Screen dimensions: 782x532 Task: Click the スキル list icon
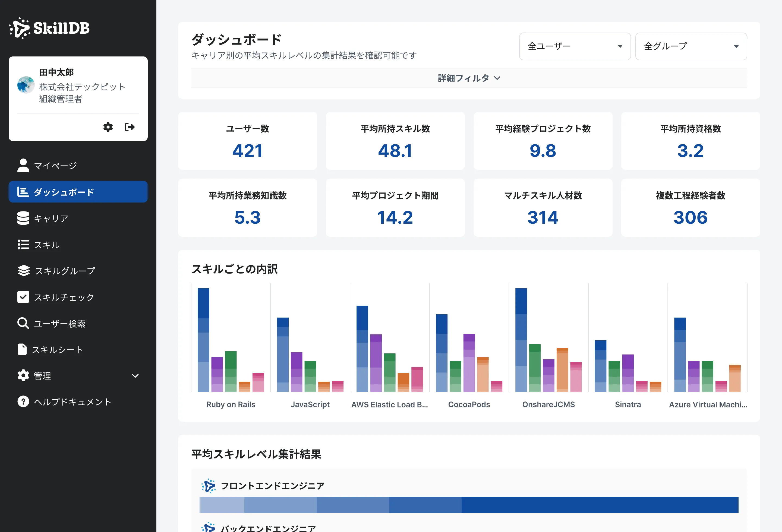23,245
